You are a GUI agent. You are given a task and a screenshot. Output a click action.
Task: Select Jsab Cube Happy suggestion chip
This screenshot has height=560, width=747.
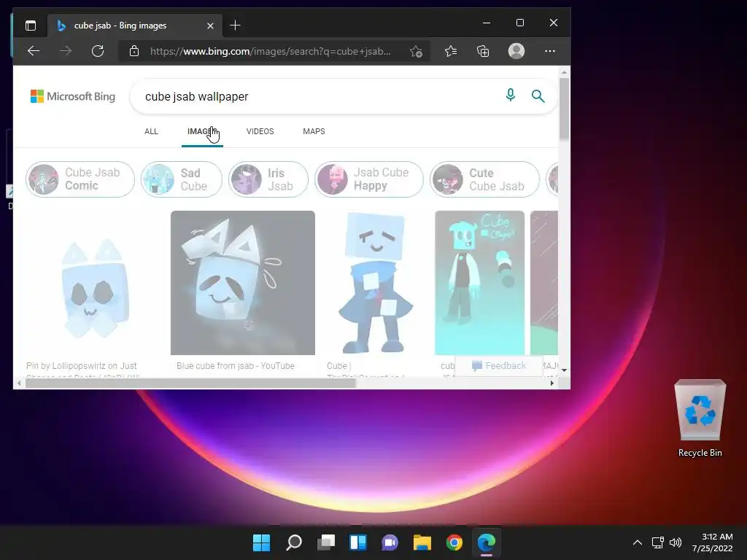coord(368,179)
